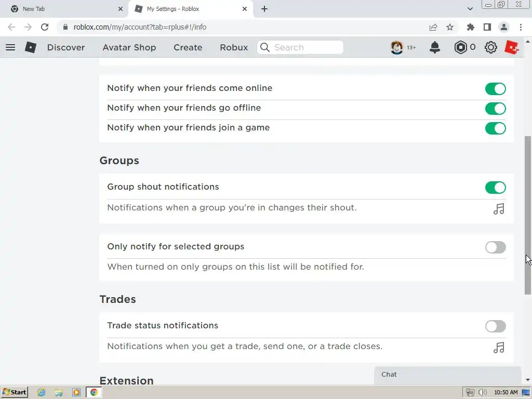Click the Roblox logo home icon
The width and height of the screenshot is (532, 399).
coord(31,47)
